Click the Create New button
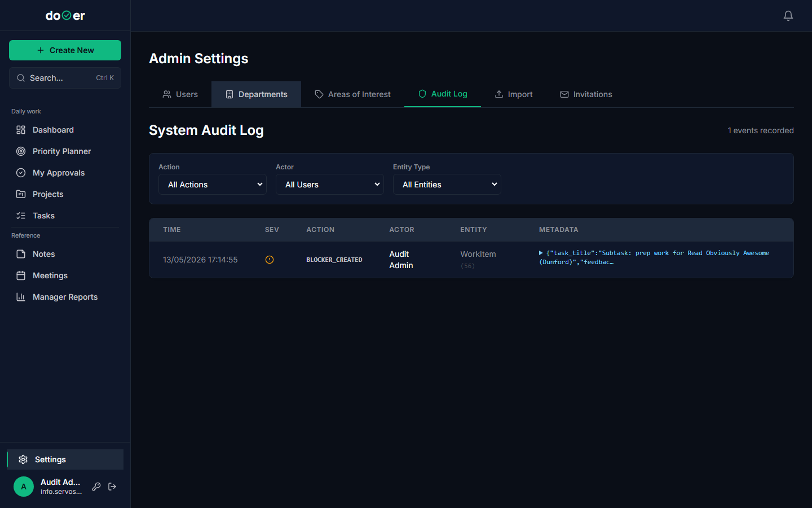Viewport: 812px width, 508px height. pyautogui.click(x=65, y=50)
